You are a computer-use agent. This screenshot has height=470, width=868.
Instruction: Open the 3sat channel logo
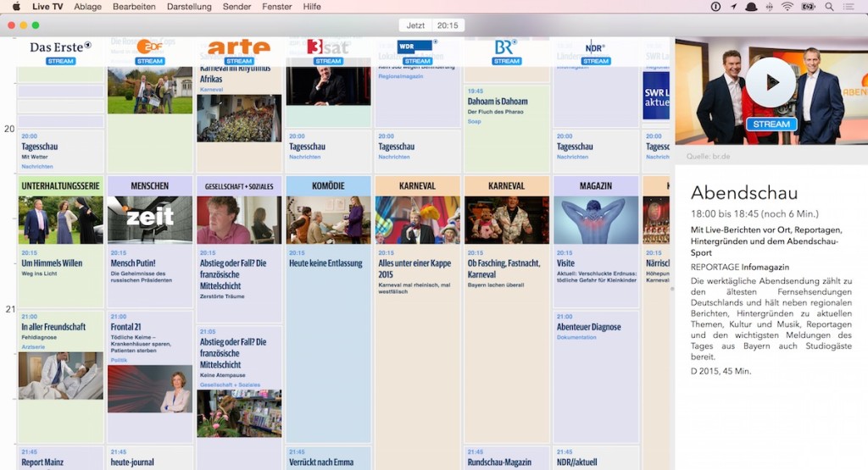pos(328,47)
